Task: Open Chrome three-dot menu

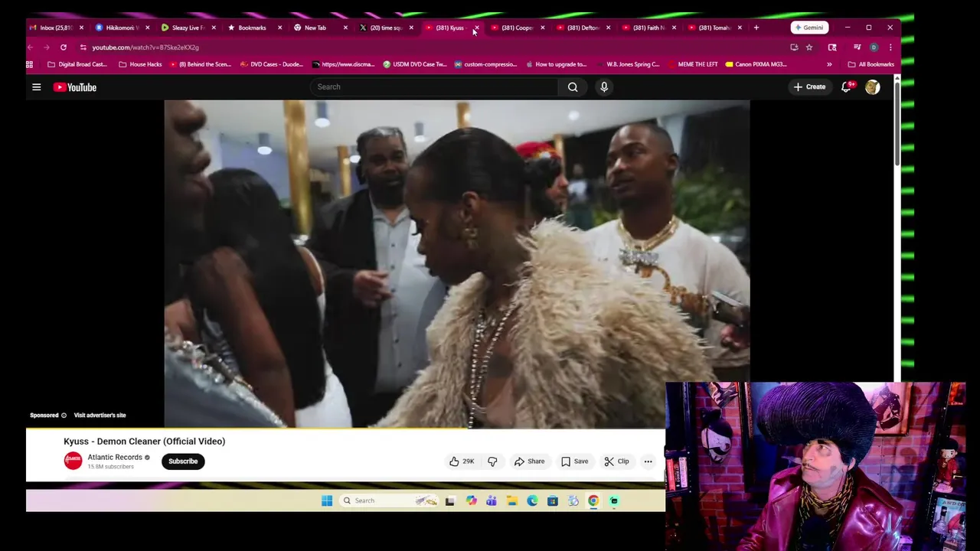Action: tap(890, 47)
